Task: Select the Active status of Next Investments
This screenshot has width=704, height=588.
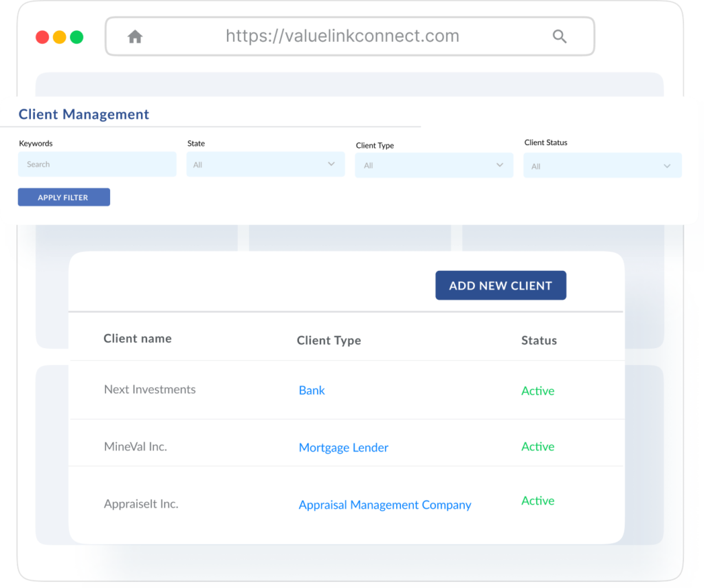Action: (x=538, y=391)
